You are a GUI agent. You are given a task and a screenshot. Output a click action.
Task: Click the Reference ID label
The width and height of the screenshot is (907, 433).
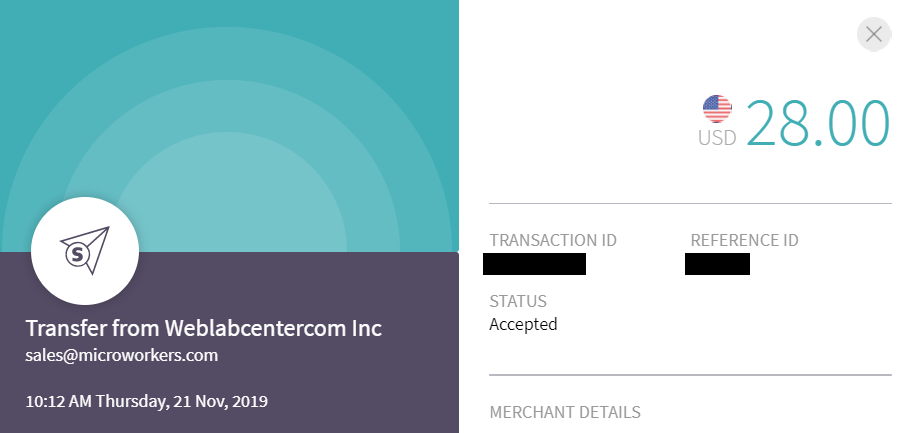coord(744,240)
